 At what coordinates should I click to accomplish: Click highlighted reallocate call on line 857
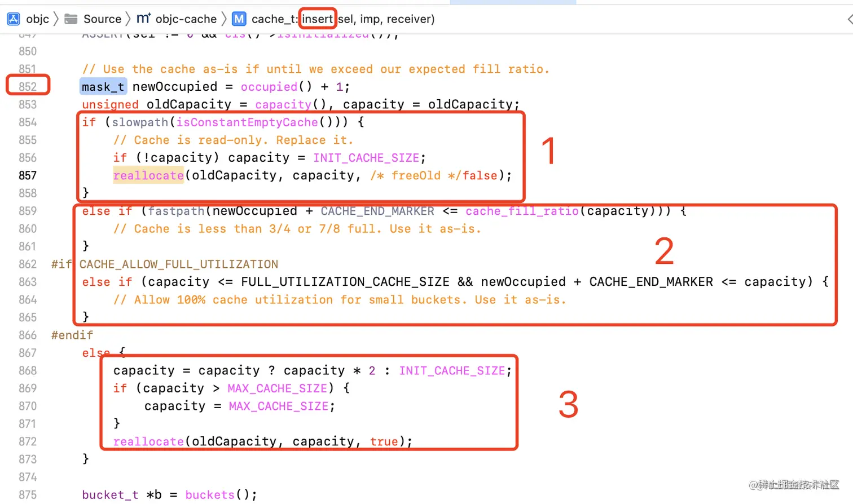point(148,176)
